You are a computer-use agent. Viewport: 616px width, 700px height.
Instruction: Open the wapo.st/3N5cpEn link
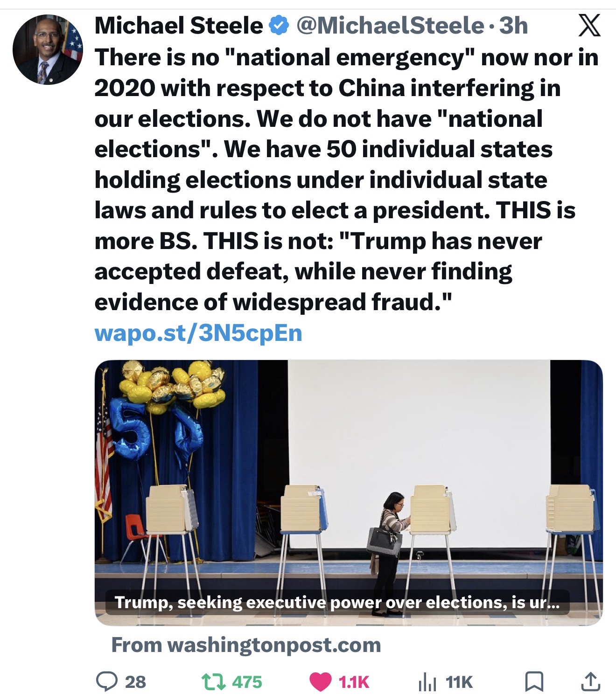(x=198, y=333)
